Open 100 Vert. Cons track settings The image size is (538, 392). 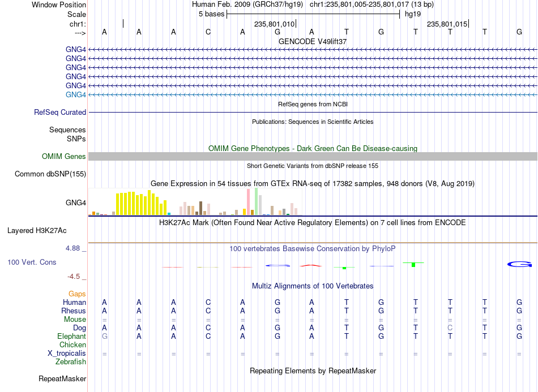pyautogui.click(x=32, y=262)
